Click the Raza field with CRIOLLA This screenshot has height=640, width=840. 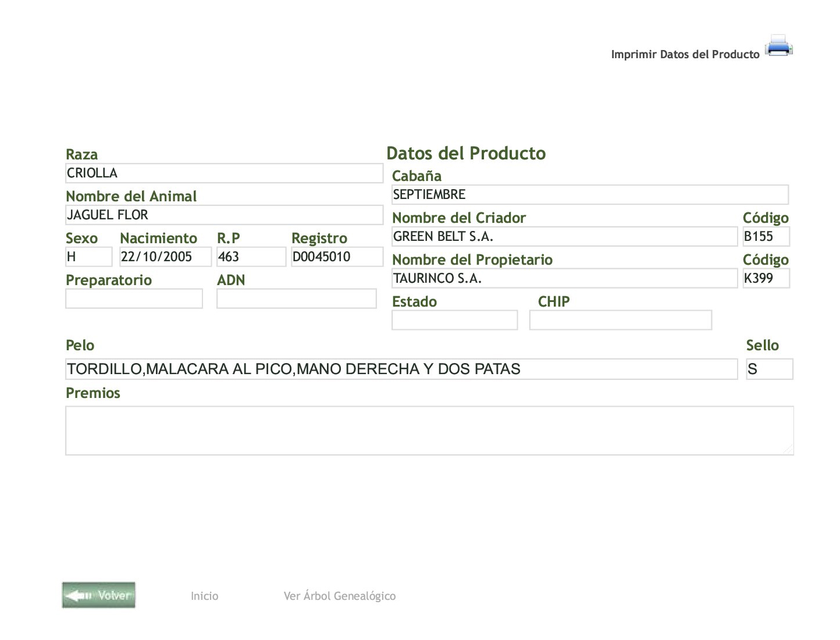pos(224,173)
